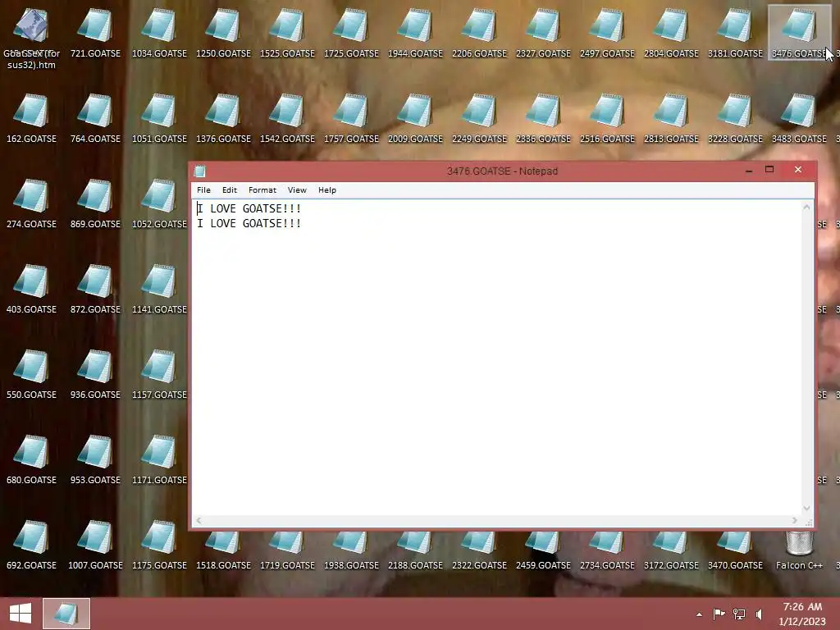Select the 1944.GOATSE desktop file
This screenshot has height=630, width=840.
tap(415, 33)
